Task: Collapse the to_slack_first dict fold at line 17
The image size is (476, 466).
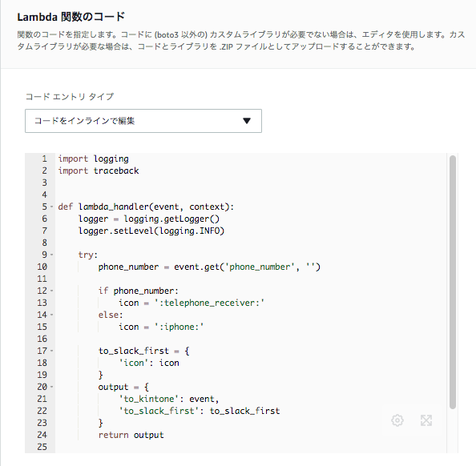Action: click(x=51, y=351)
